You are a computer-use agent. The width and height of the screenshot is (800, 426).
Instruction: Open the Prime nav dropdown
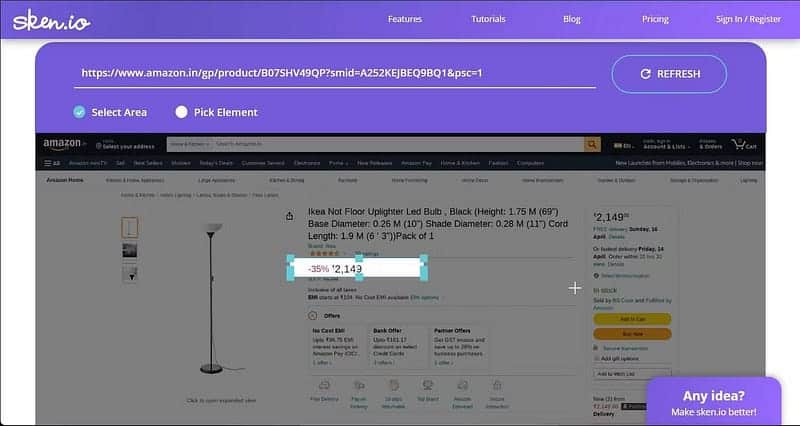coord(338,163)
